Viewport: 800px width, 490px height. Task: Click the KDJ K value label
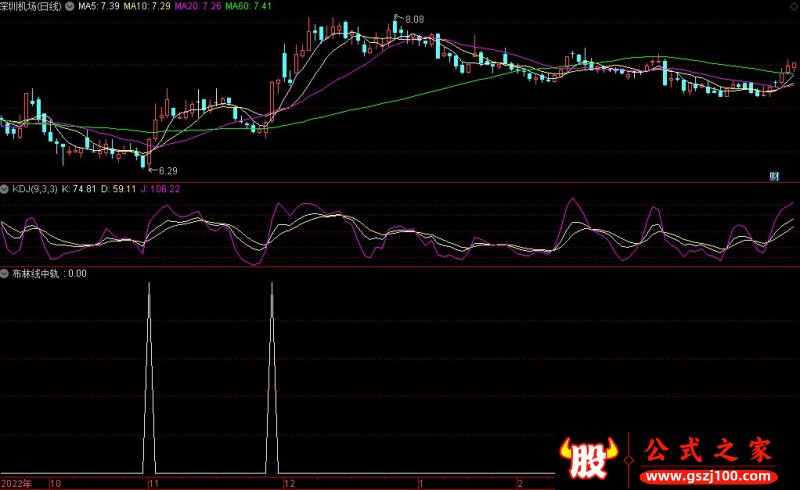pyautogui.click(x=79, y=189)
